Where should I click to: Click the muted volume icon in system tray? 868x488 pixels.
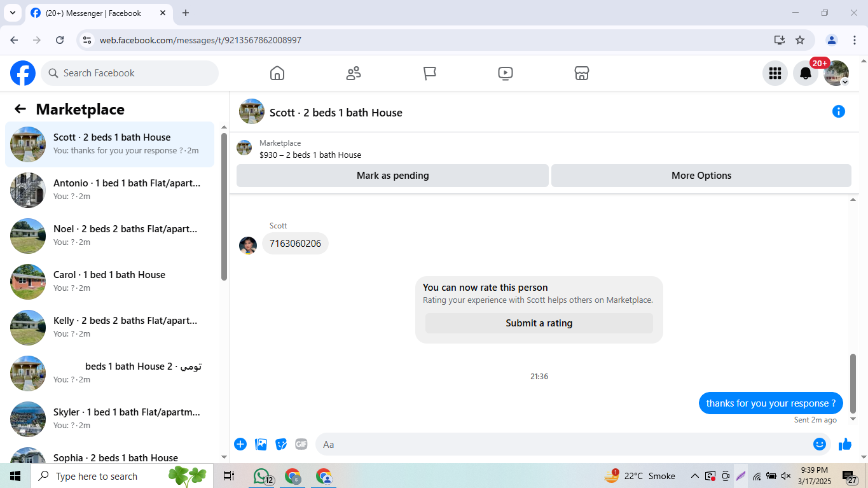[x=786, y=476]
